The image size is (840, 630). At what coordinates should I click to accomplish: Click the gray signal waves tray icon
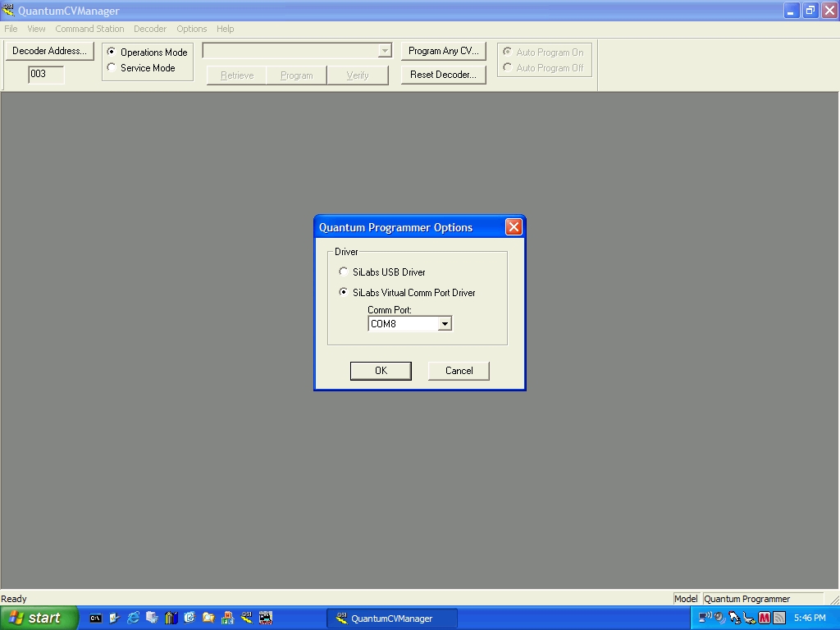[779, 618]
